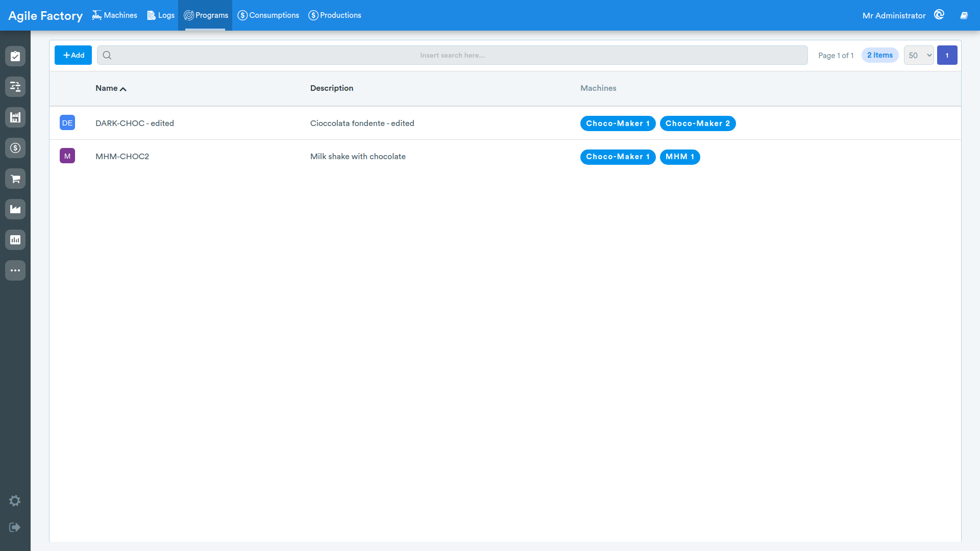Open the bar chart sidebar icon
Screen dimensions: 980x551
click(15, 240)
